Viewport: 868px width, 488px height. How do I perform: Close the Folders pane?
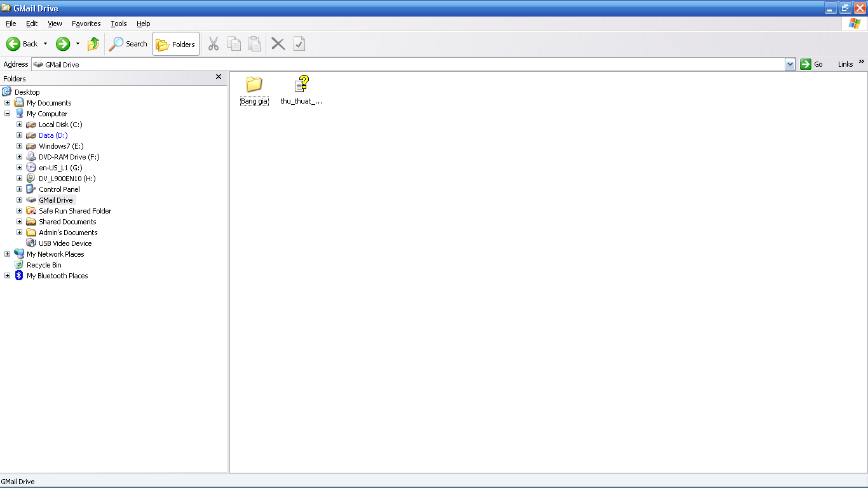(x=219, y=77)
